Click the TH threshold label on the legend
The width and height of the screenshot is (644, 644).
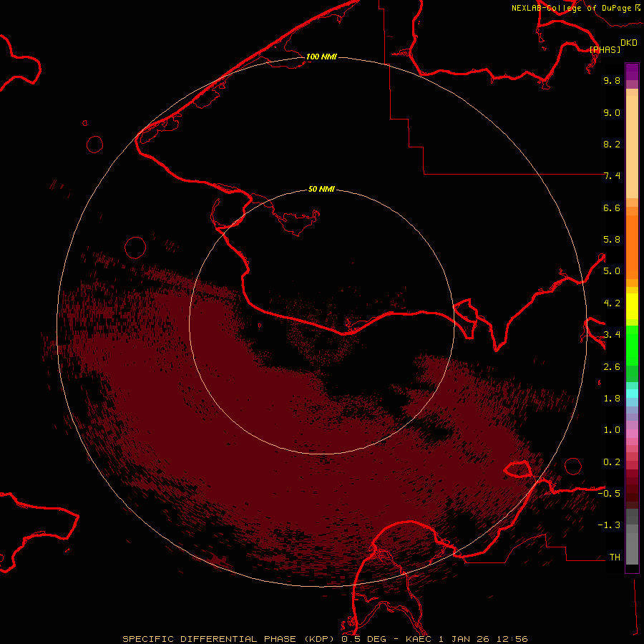615,557
